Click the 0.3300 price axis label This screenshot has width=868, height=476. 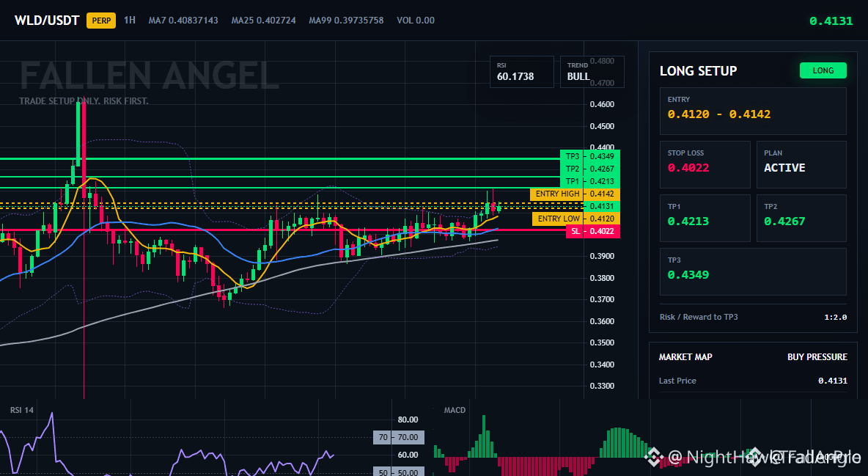pos(602,386)
